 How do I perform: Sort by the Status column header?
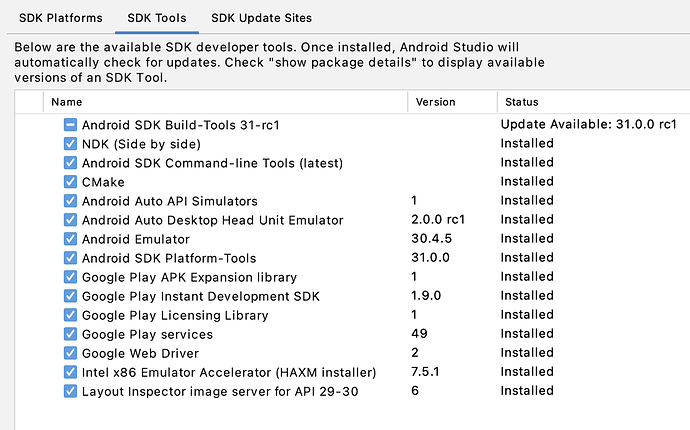coord(521,102)
